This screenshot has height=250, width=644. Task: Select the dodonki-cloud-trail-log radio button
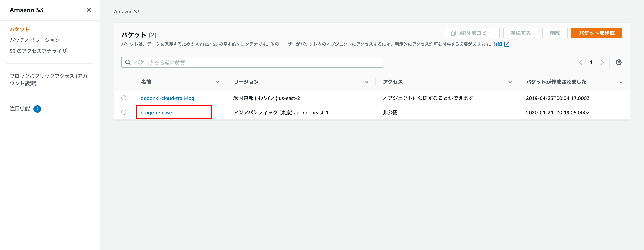[124, 98]
